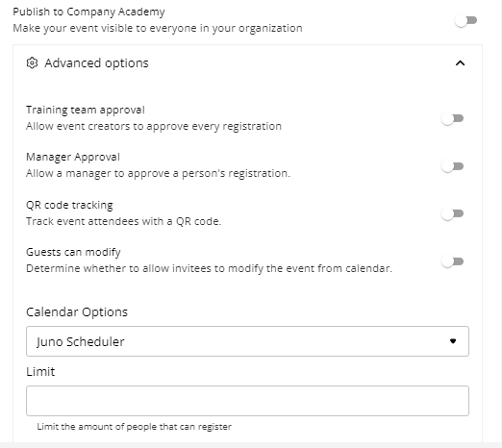The height and width of the screenshot is (448, 502).
Task: Enable the Manager Approval toggle
Action: 452,166
